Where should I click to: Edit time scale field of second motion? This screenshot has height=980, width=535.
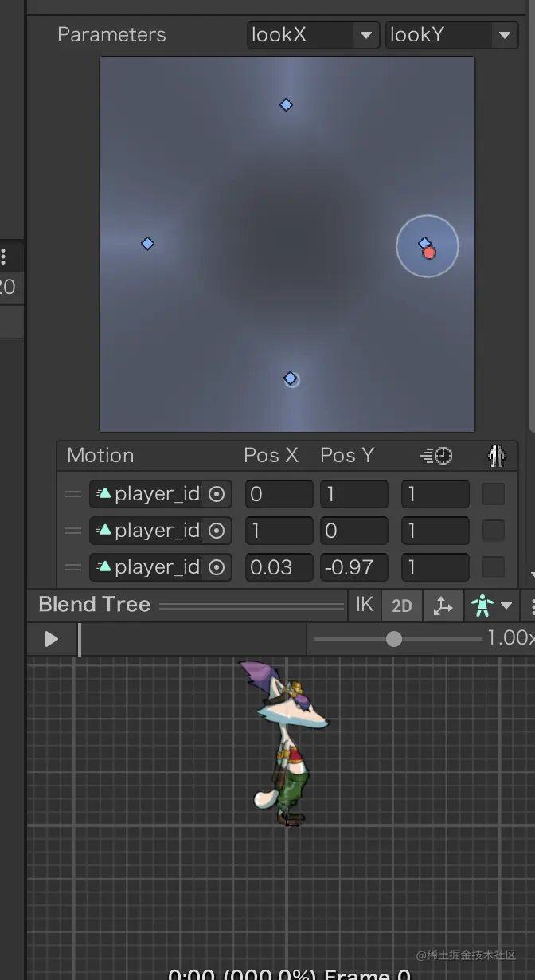[435, 531]
